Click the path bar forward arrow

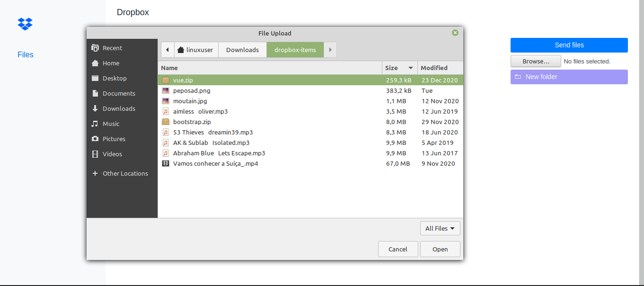pyautogui.click(x=330, y=50)
